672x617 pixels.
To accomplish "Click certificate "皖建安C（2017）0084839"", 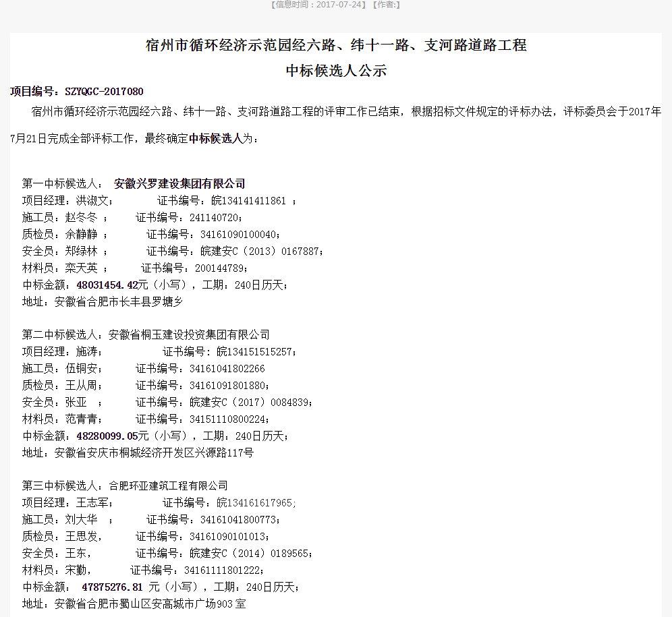I will coord(250,403).
